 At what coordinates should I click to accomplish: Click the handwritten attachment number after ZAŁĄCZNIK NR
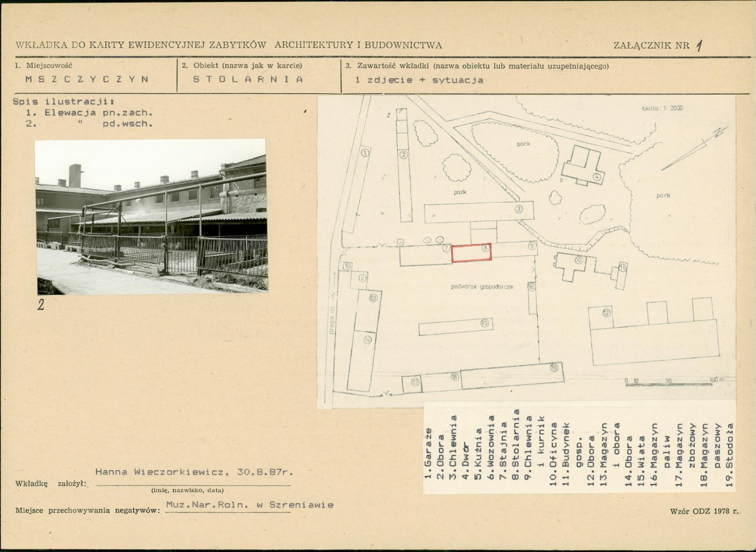click(x=699, y=46)
